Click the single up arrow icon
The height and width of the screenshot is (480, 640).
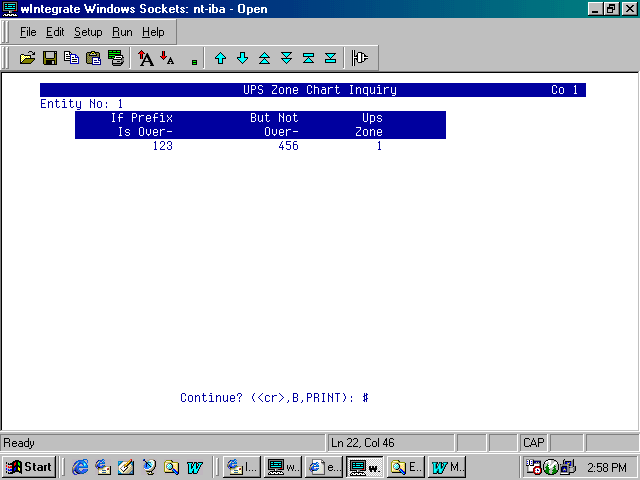220,58
